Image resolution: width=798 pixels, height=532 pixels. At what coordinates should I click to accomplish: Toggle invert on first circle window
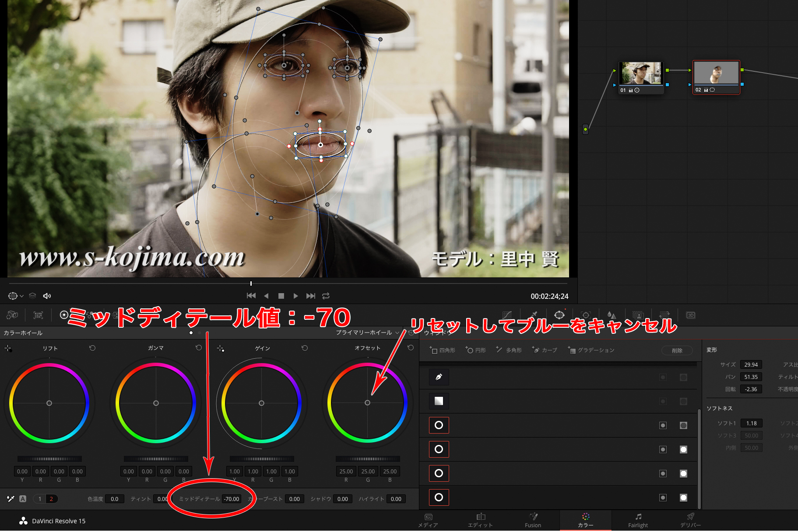pos(663,425)
